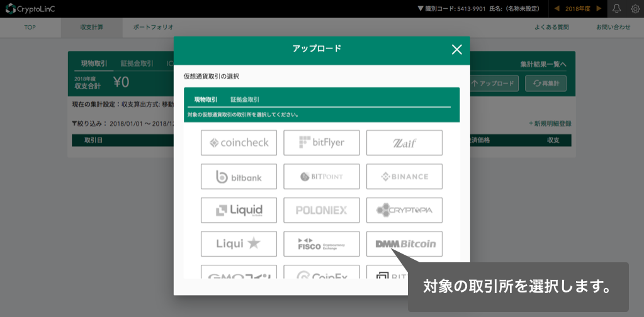Select the BITPoint exchange

pos(322,176)
